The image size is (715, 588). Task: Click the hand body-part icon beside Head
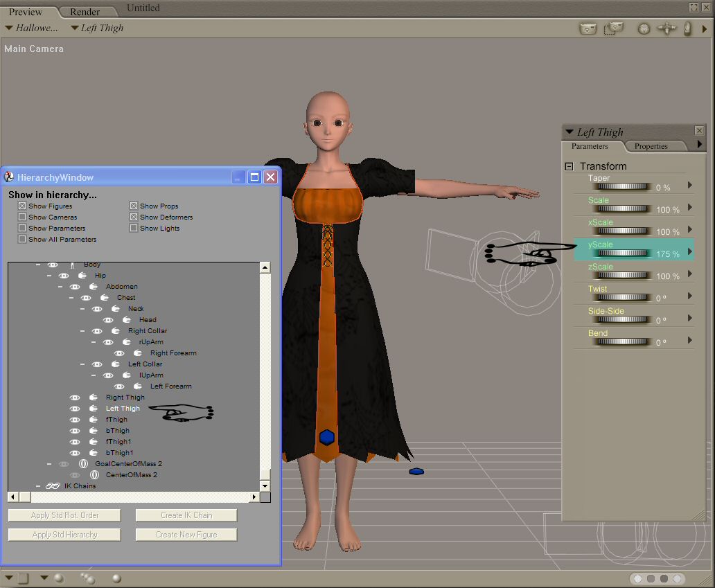click(x=126, y=320)
